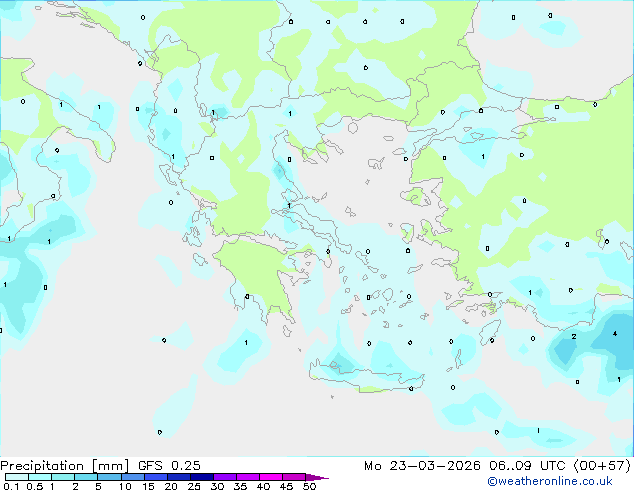Click the "4" precipitation value on map
634x490 pixels.
pyautogui.click(x=615, y=334)
